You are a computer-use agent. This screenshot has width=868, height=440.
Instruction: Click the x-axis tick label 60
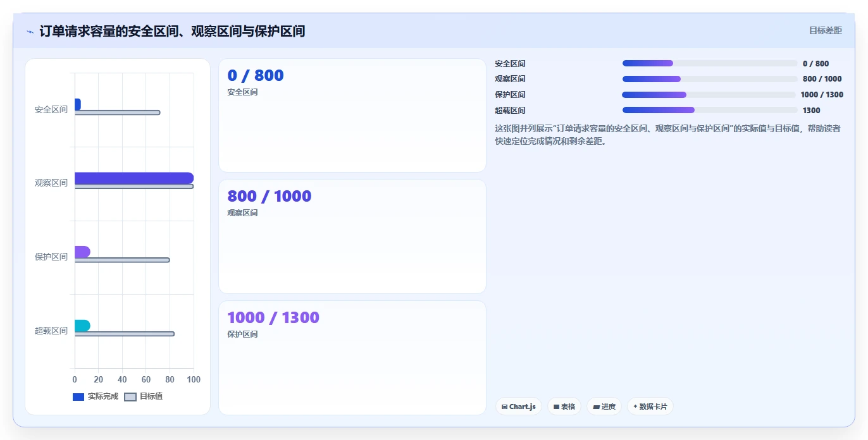tap(146, 380)
